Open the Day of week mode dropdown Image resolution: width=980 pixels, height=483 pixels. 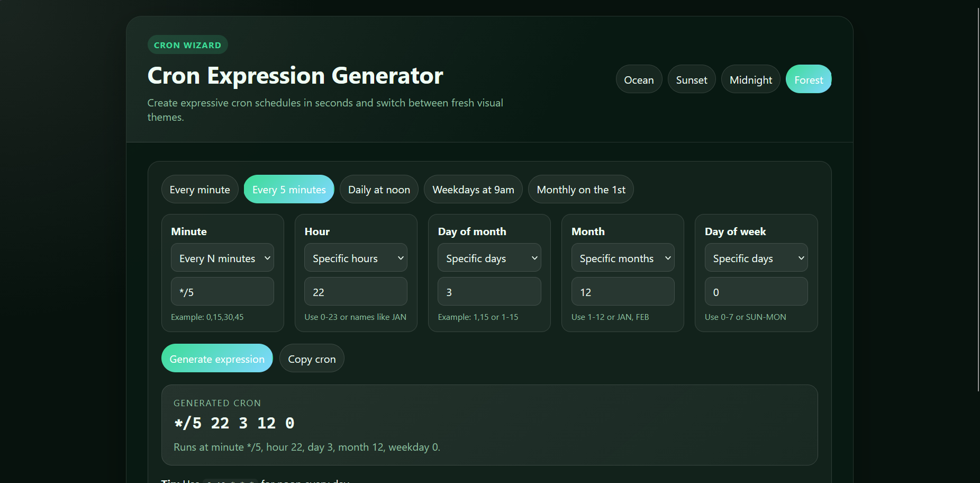tap(756, 258)
